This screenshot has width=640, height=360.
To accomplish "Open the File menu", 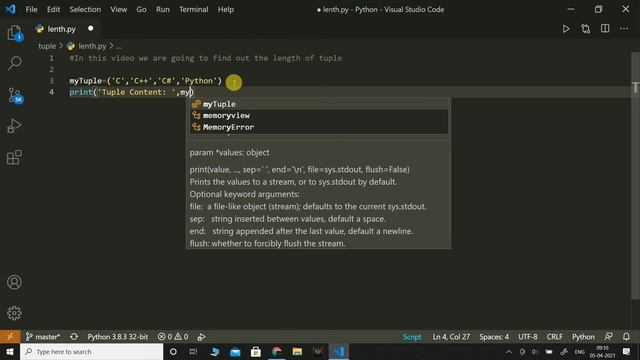I will tap(31, 9).
